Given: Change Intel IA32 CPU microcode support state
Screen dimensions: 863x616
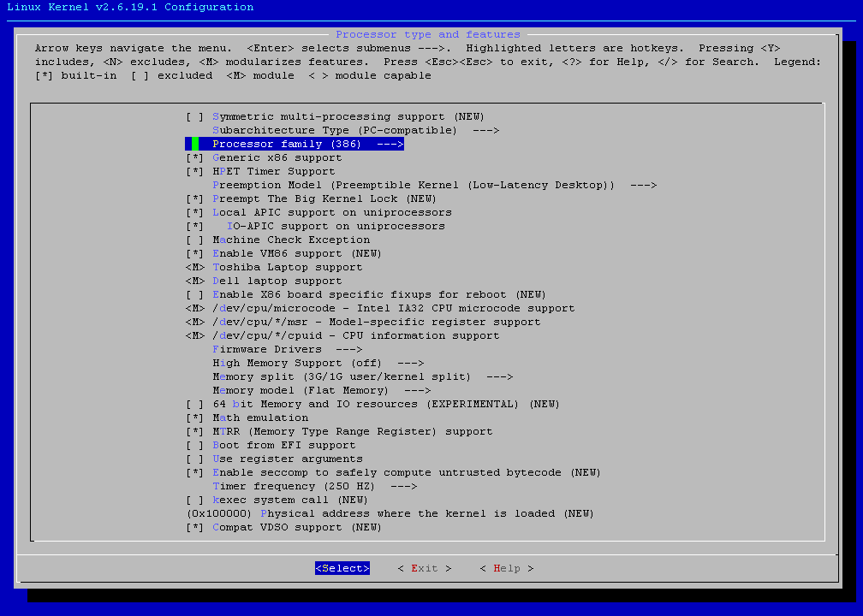Looking at the screenshot, I should 195,308.
